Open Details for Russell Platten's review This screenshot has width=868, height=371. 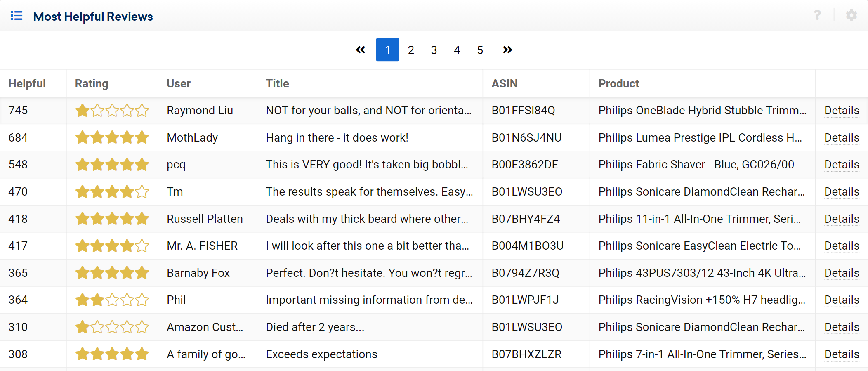tap(842, 219)
